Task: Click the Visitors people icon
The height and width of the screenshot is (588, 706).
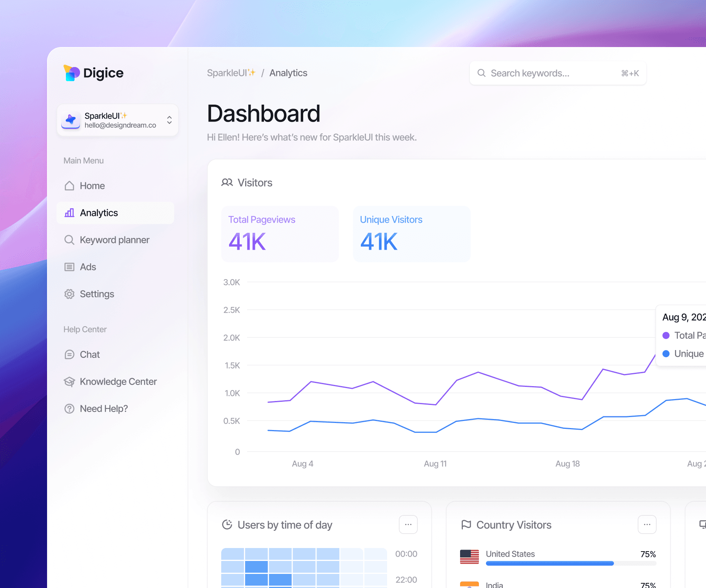Action: tap(227, 183)
